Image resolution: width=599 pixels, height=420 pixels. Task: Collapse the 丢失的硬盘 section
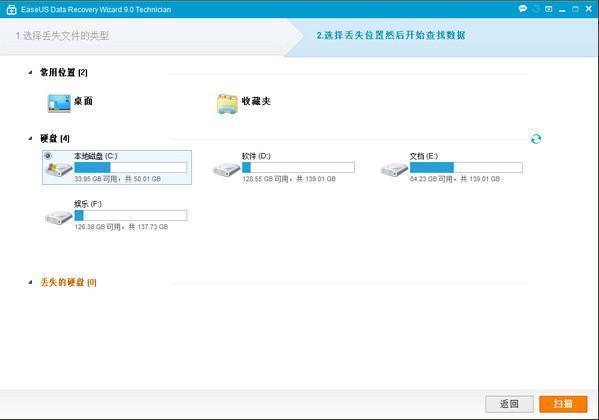coord(30,282)
